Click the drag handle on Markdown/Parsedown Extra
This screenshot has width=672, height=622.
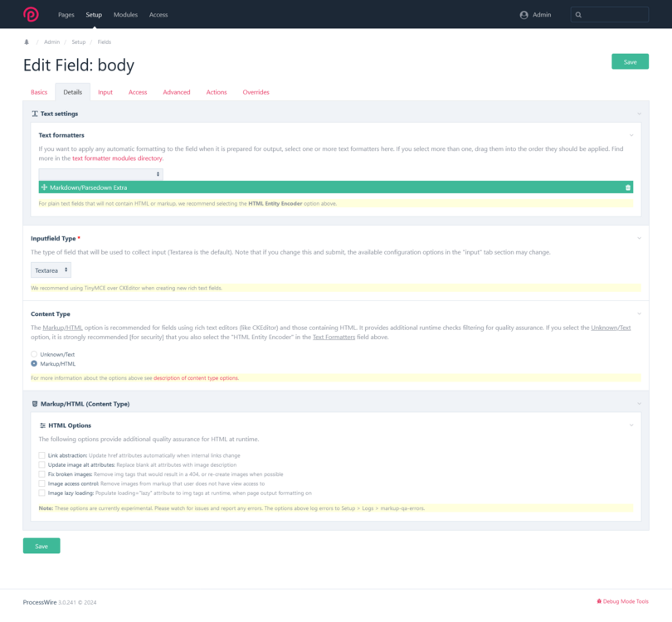(44, 187)
